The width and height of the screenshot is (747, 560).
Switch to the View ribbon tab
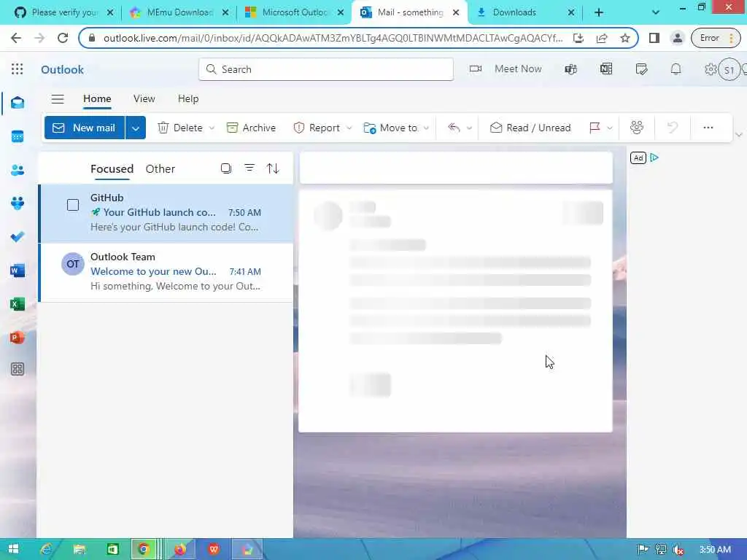144,98
